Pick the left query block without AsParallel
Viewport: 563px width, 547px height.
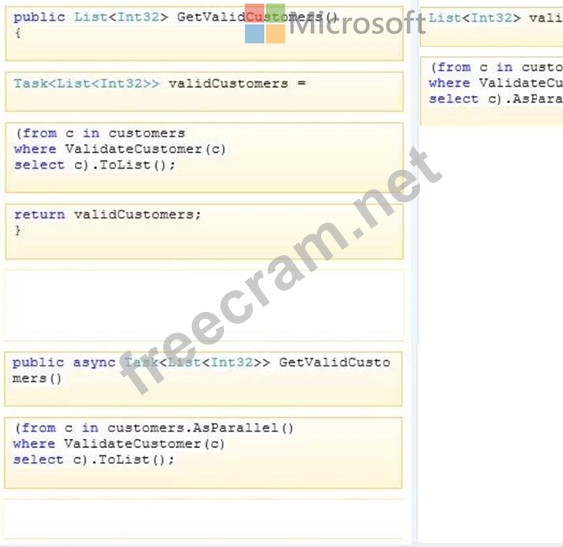[x=204, y=158]
